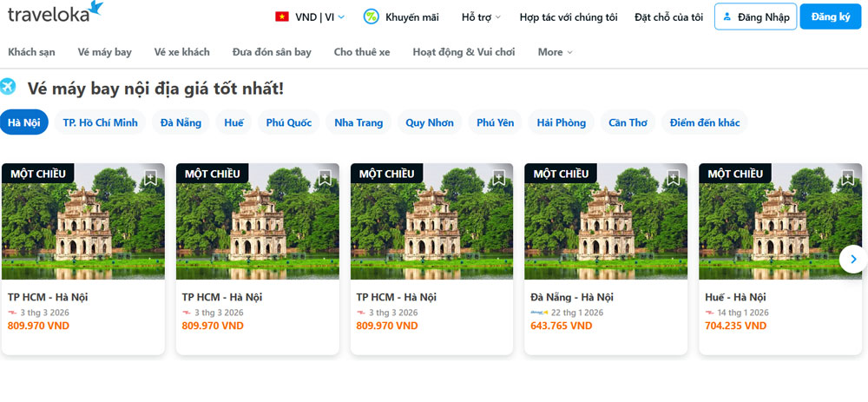Screen dimensions: 868x402
Task: Click the VND | VI label
Action: pyautogui.click(x=315, y=17)
